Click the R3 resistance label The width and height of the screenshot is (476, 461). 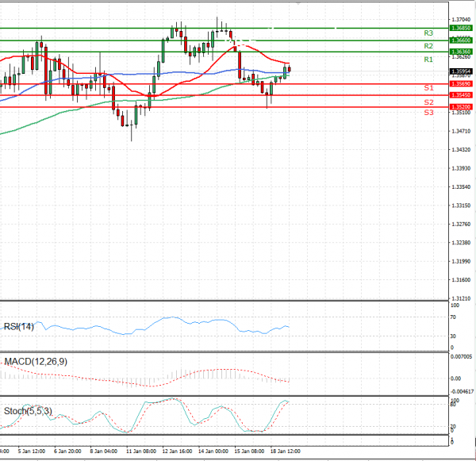(x=428, y=33)
